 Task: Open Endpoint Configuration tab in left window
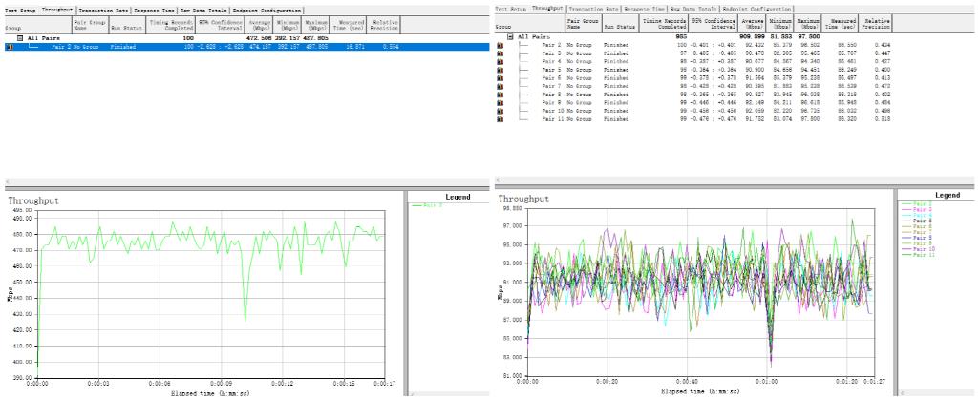267,9
